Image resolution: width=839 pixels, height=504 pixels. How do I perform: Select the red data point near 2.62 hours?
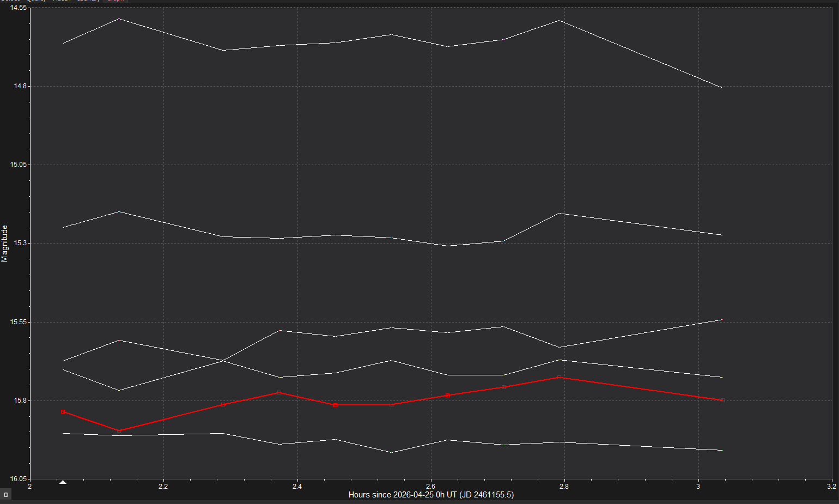(447, 395)
